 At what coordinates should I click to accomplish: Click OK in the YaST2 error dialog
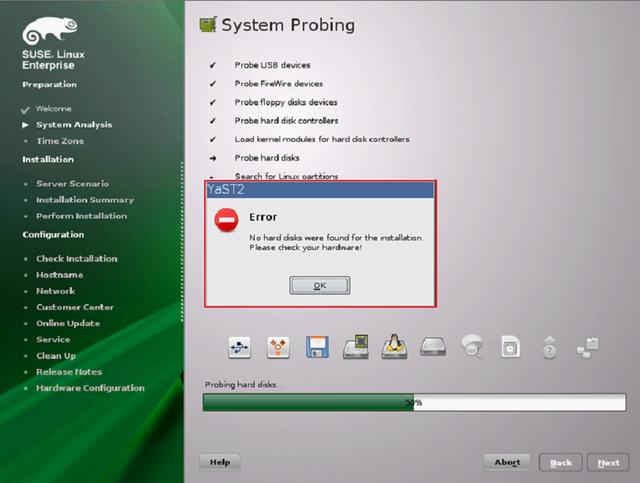(x=320, y=285)
